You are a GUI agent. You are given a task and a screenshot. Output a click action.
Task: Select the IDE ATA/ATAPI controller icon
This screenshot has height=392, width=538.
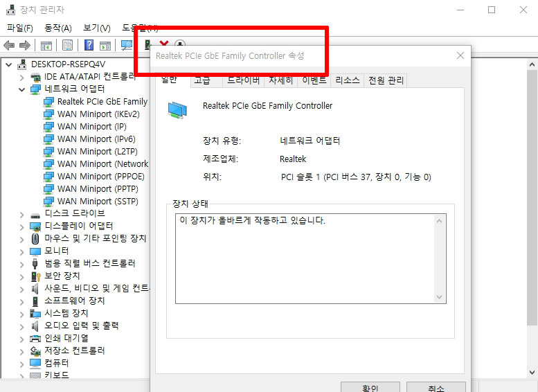35,77
